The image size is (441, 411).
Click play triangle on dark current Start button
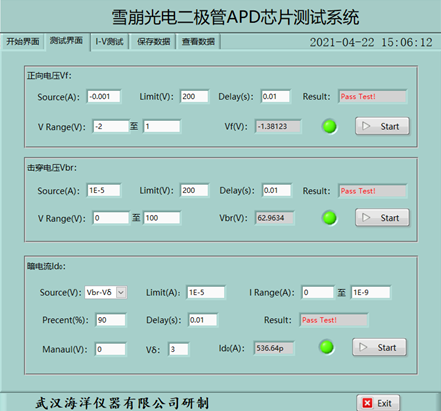tap(363, 347)
